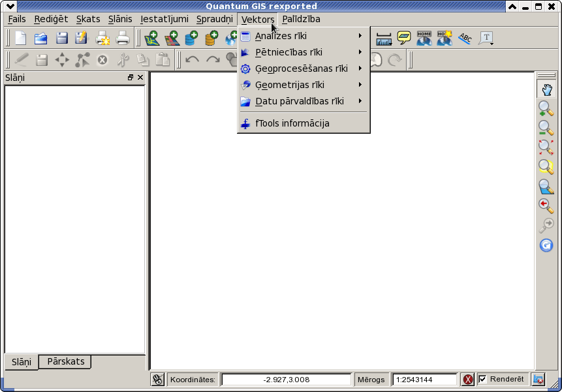Viewport: 562px width, 392px height.
Task: Undock the Slāņi panel float button
Action: (x=131, y=78)
